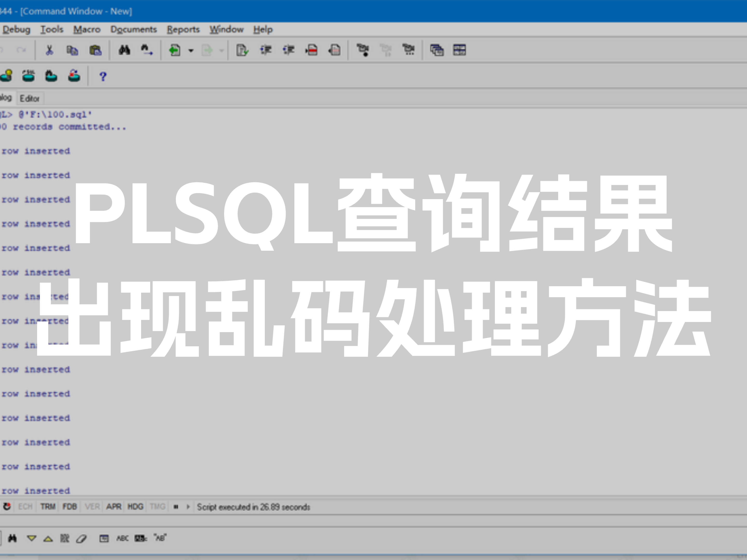Toggle TRM trim option
Viewport: 747px width, 560px height.
(x=48, y=506)
